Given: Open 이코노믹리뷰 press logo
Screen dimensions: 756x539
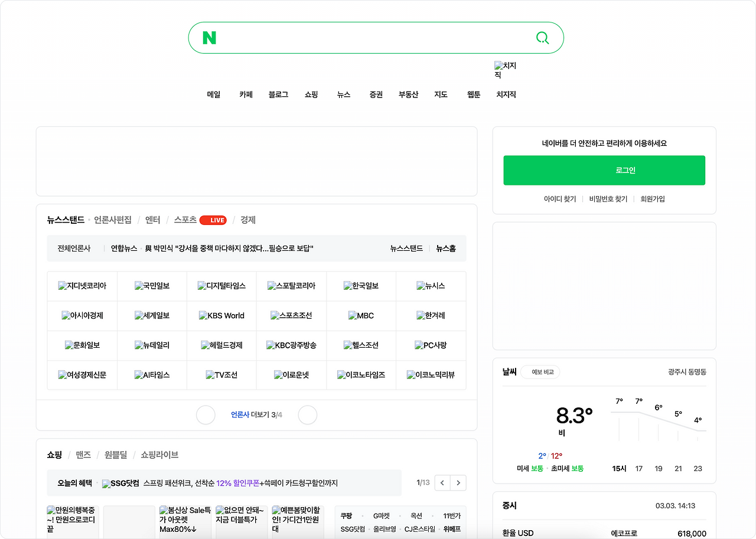Looking at the screenshot, I should point(431,375).
